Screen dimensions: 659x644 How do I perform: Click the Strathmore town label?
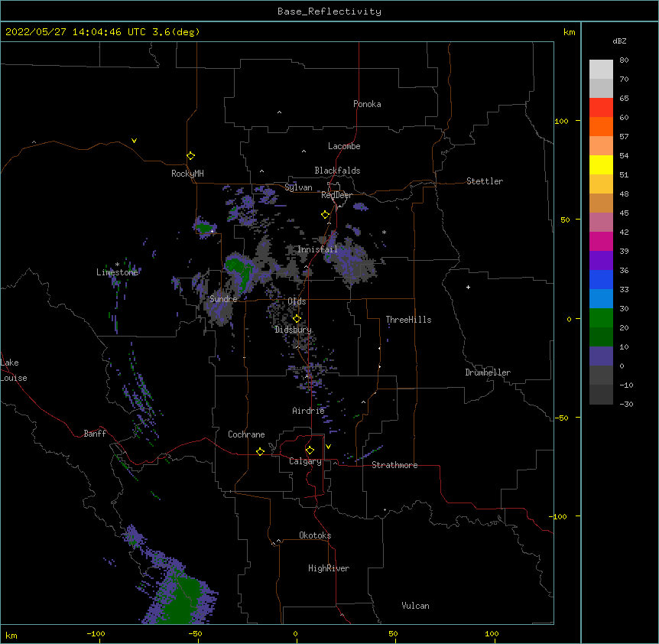[394, 465]
